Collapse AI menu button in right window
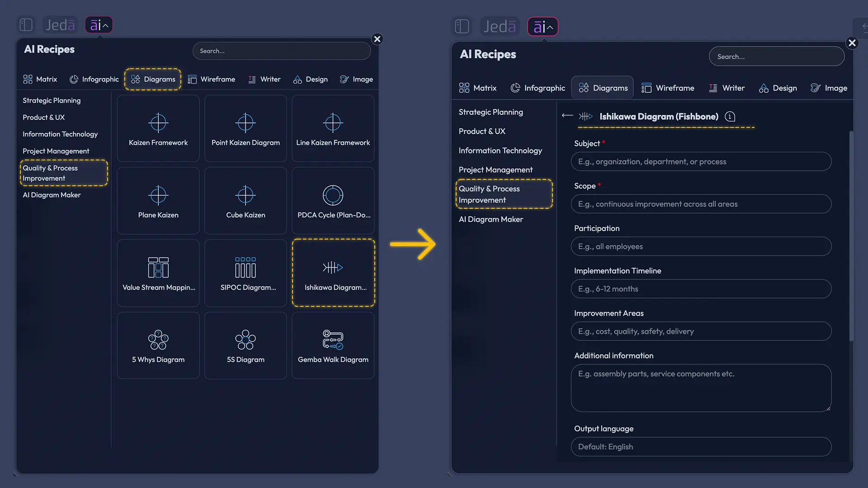Image resolution: width=868 pixels, height=488 pixels. pos(542,27)
